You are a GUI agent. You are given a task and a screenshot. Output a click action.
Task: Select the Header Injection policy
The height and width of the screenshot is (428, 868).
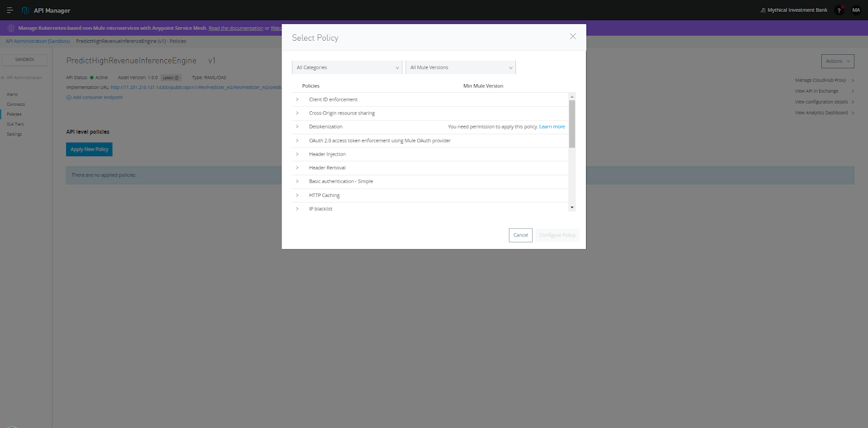327,154
